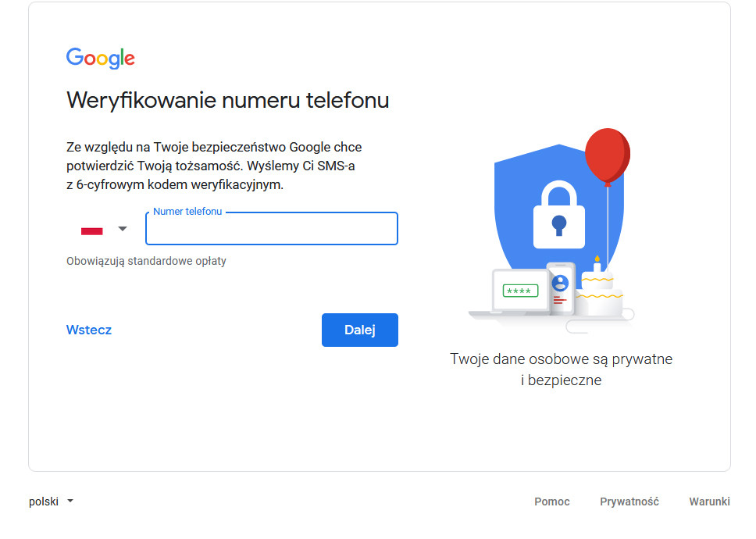Image resolution: width=756 pixels, height=539 pixels.
Task: Open the Warunki terms link
Action: (709, 502)
